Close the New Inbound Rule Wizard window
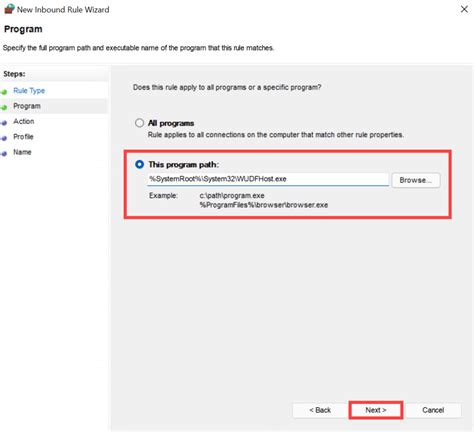The width and height of the screenshot is (474, 432). point(464,9)
